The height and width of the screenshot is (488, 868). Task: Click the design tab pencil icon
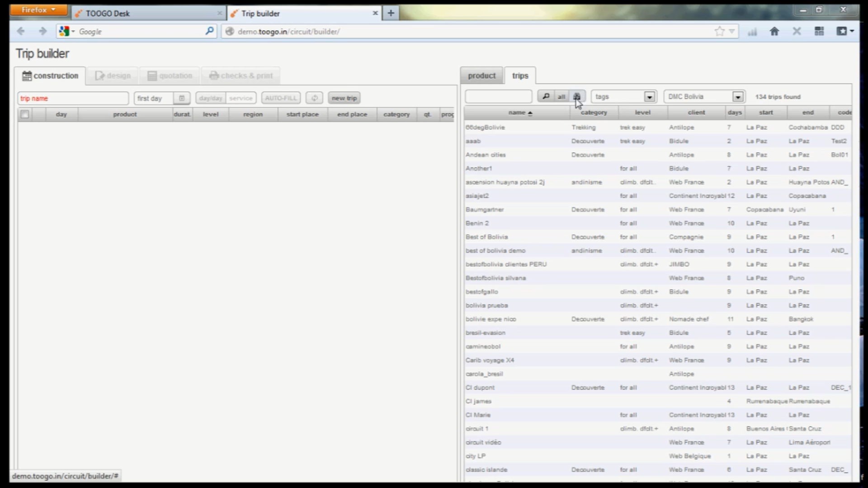[x=99, y=75]
